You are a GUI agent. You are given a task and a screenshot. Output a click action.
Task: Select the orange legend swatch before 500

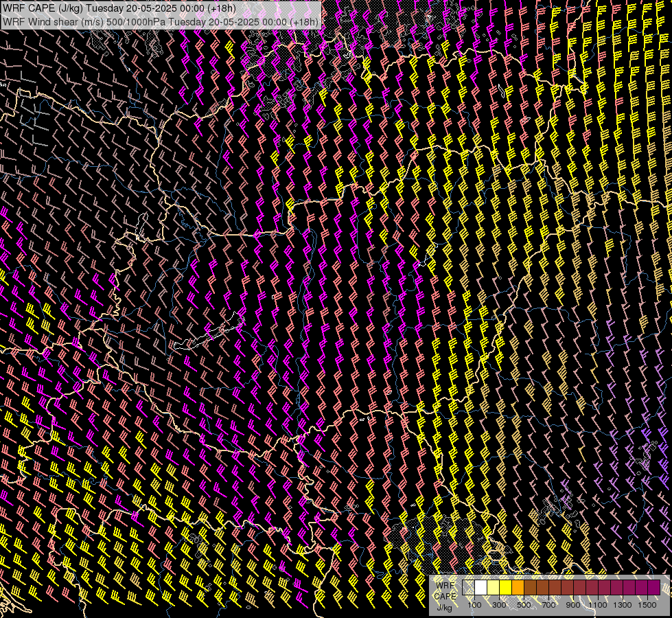click(x=518, y=588)
